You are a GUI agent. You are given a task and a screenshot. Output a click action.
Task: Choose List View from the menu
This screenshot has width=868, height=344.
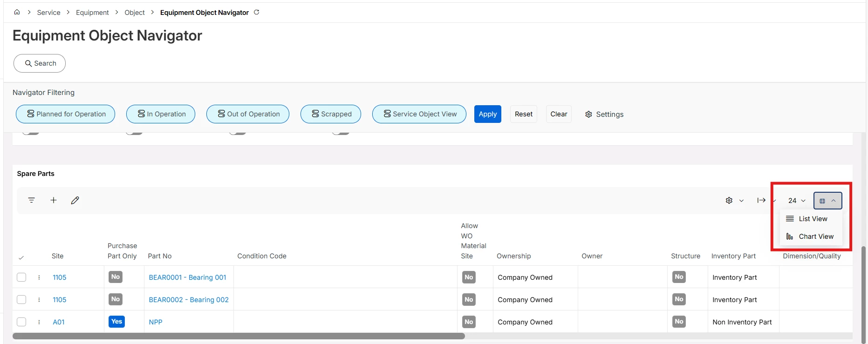(811, 219)
